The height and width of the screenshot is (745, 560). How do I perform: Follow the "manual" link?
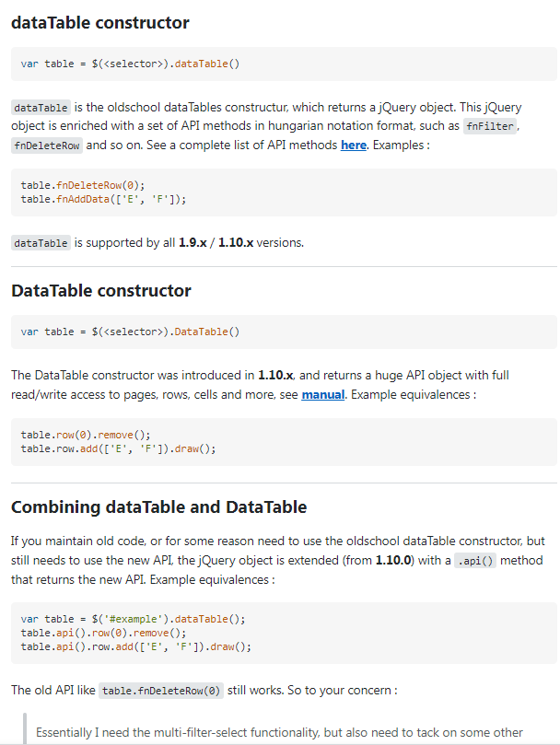click(323, 394)
